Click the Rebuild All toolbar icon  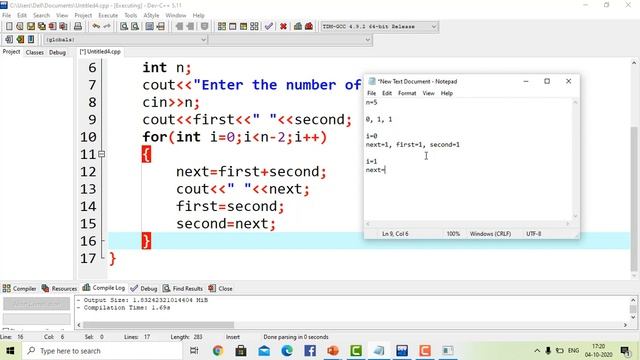[x=254, y=27]
